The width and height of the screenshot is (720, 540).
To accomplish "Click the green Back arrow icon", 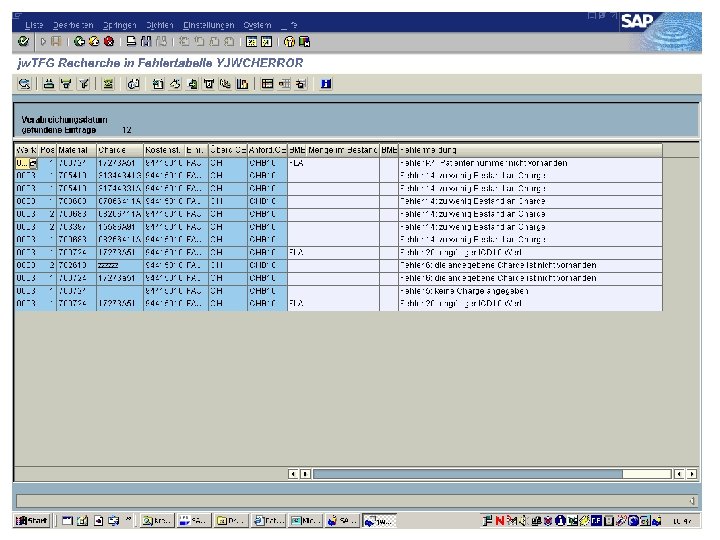I will pos(79,42).
